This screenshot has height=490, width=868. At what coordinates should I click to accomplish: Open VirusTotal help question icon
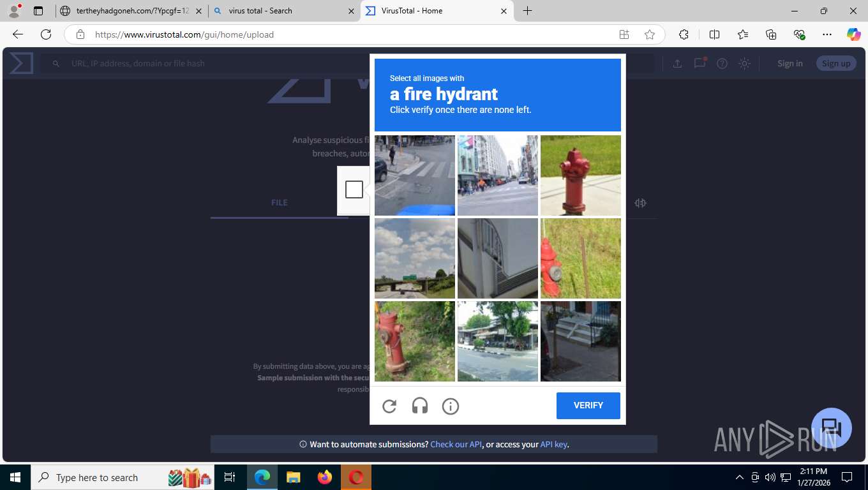[x=722, y=63]
